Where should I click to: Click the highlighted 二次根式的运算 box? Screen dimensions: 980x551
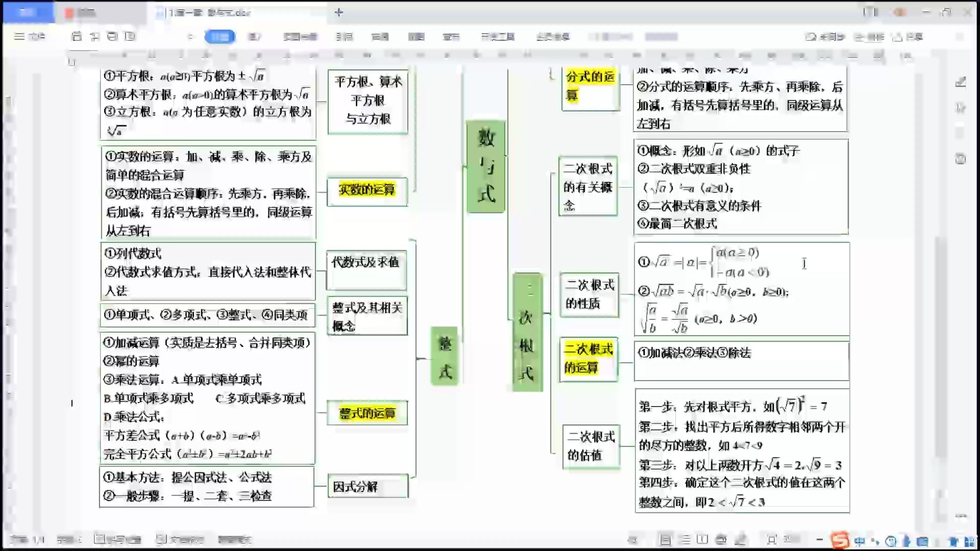coord(589,359)
